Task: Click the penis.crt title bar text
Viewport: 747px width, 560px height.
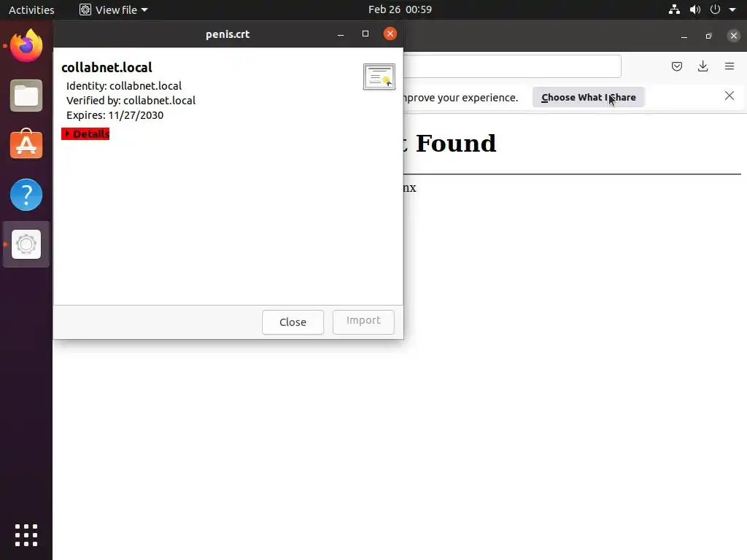Action: (228, 34)
